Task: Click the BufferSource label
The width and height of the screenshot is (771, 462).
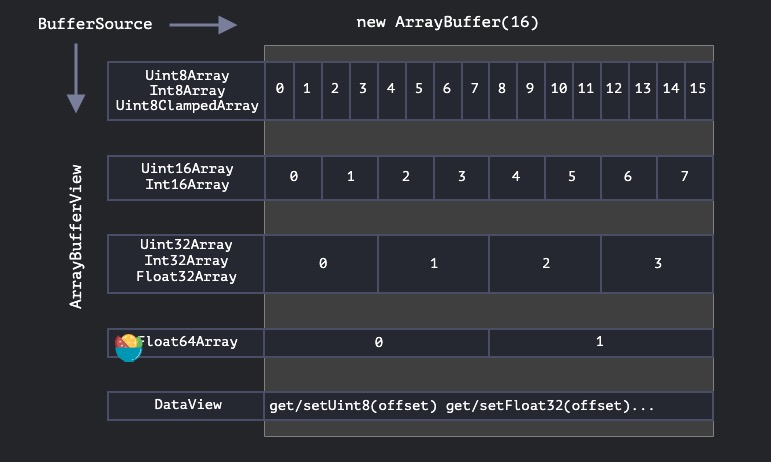Action: (x=95, y=24)
